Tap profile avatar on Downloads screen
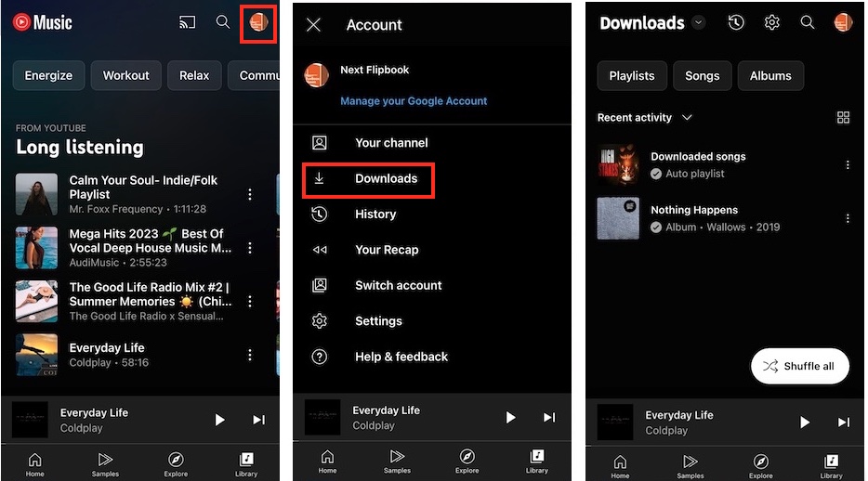Screen dimensions: 868x481 (843, 22)
